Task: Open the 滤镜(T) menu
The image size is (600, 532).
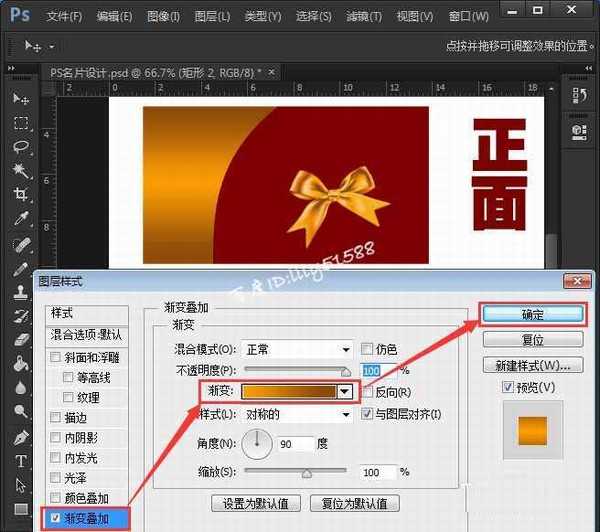Action: click(364, 17)
